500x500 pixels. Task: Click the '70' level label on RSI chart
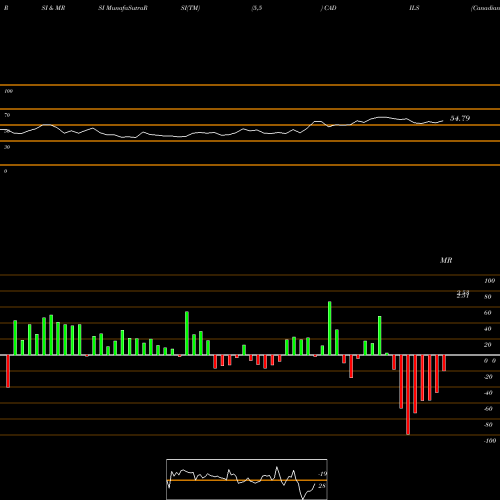coord(7,115)
